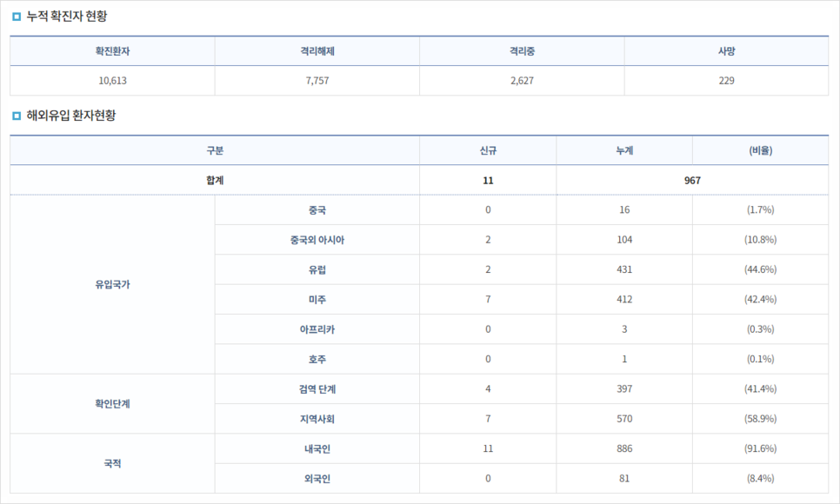Screen dimensions: 840x504
Task: Select the '누계' header cell
Action: (x=624, y=150)
